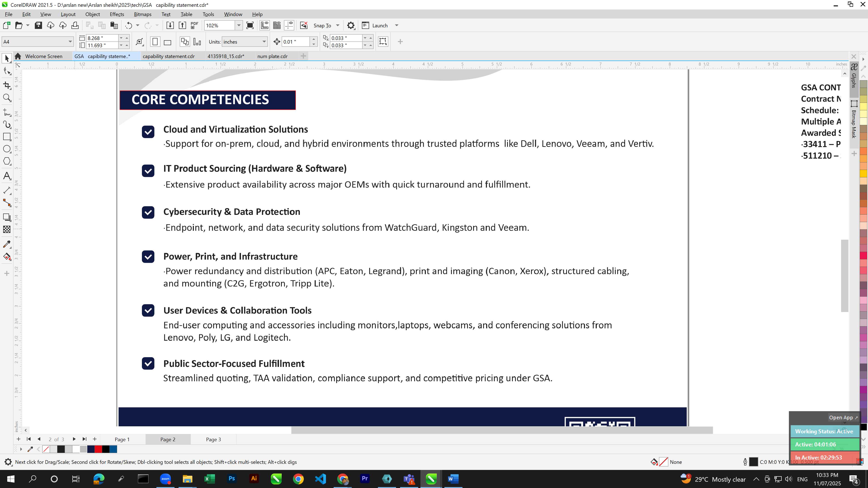
Task: Select the Polygon tool
Action: pyautogui.click(x=7, y=161)
